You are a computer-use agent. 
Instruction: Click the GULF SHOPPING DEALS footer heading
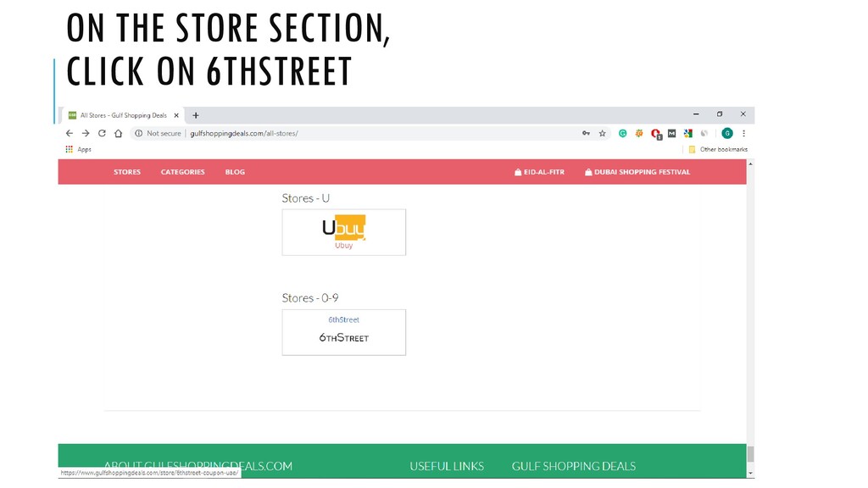click(x=574, y=467)
